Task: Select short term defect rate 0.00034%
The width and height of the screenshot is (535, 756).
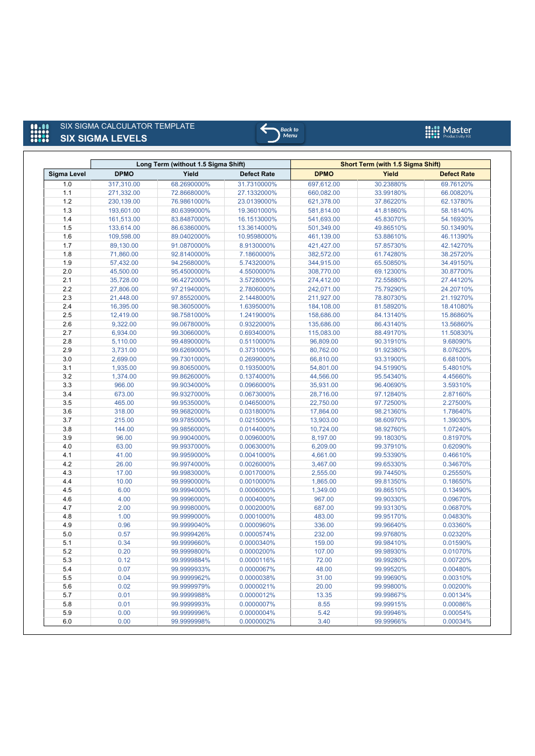Action: (x=457, y=621)
